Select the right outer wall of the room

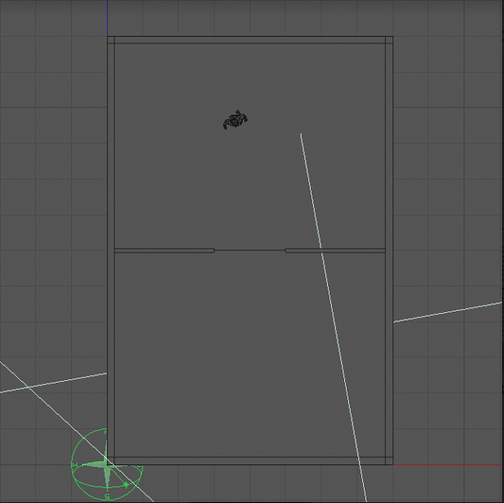[x=389, y=250]
